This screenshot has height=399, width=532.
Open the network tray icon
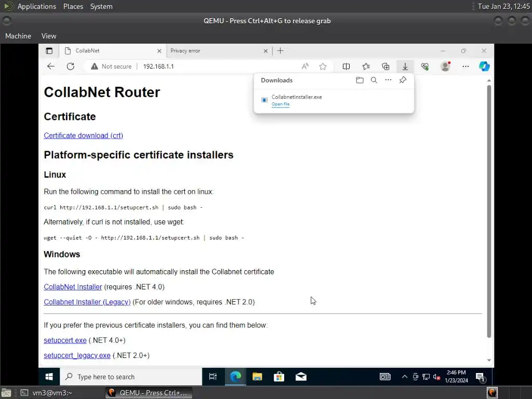(x=426, y=377)
